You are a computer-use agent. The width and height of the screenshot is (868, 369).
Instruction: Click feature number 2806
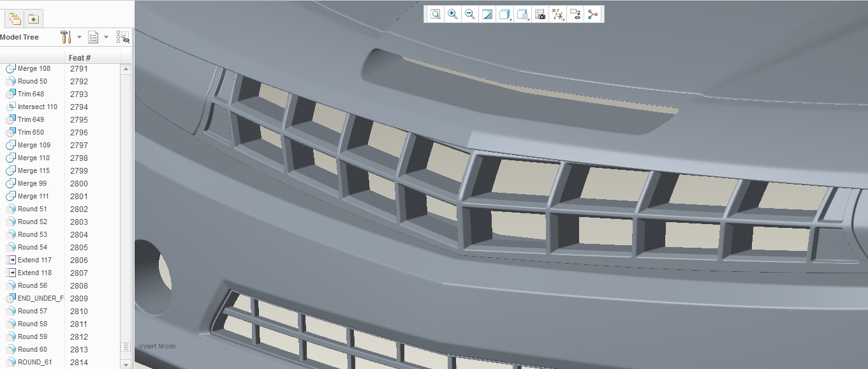coord(79,260)
